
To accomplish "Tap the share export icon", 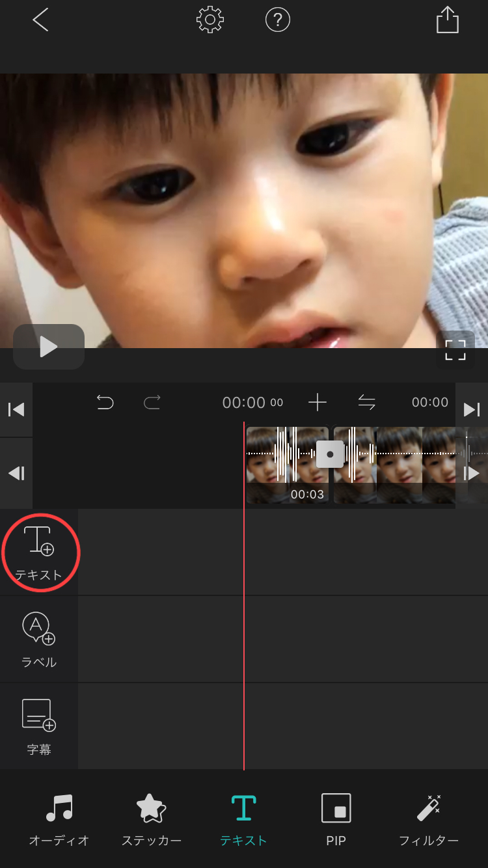I will point(447,20).
